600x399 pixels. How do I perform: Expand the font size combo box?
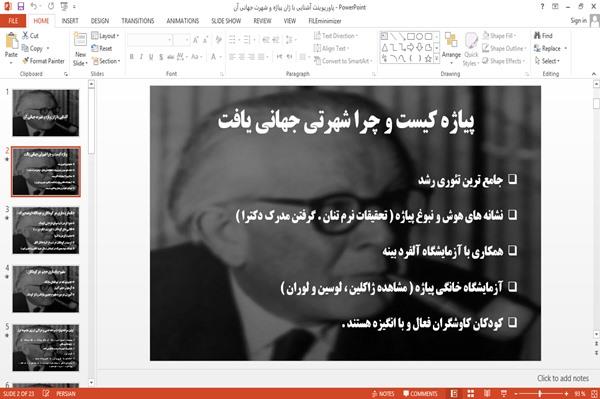click(187, 40)
